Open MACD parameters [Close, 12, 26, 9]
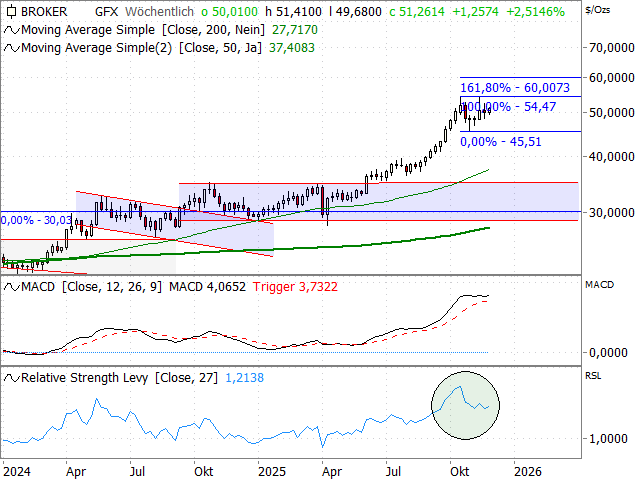 (109, 287)
